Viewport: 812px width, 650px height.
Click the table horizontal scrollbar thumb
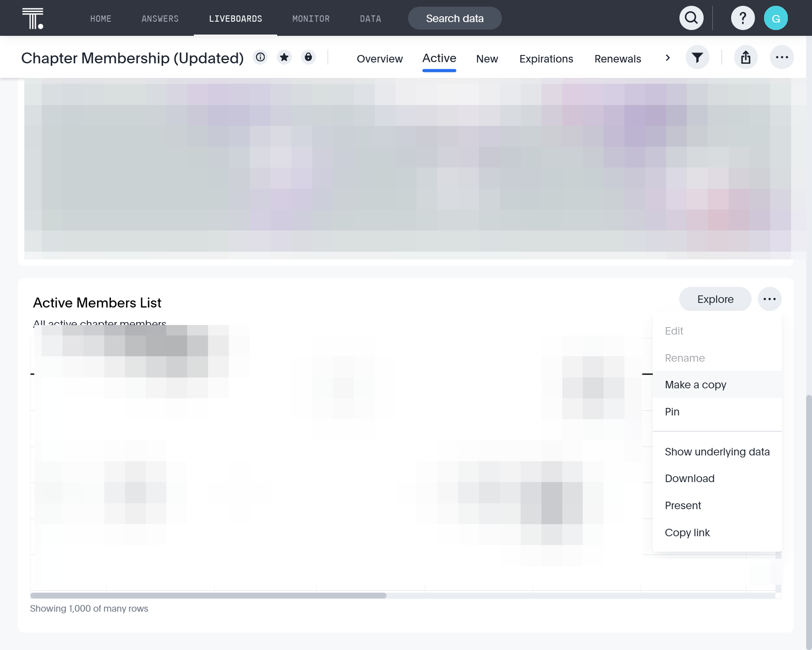point(208,595)
